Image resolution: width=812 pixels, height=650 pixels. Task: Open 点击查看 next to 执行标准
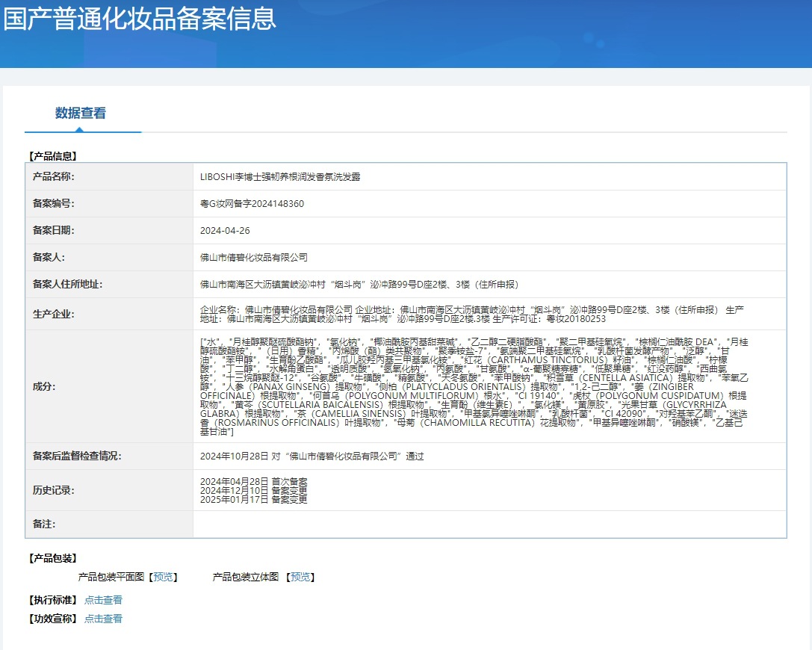(104, 600)
